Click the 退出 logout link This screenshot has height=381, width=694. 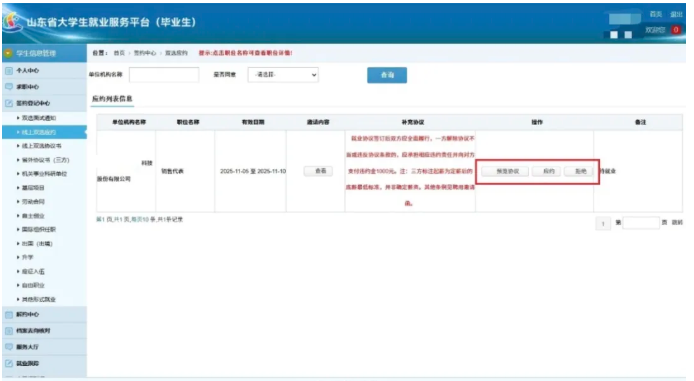click(676, 14)
